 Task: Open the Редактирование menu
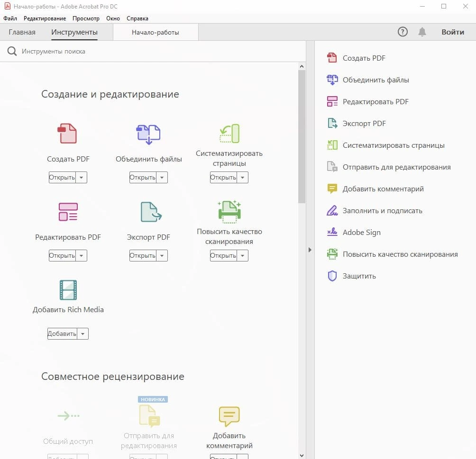(45, 18)
